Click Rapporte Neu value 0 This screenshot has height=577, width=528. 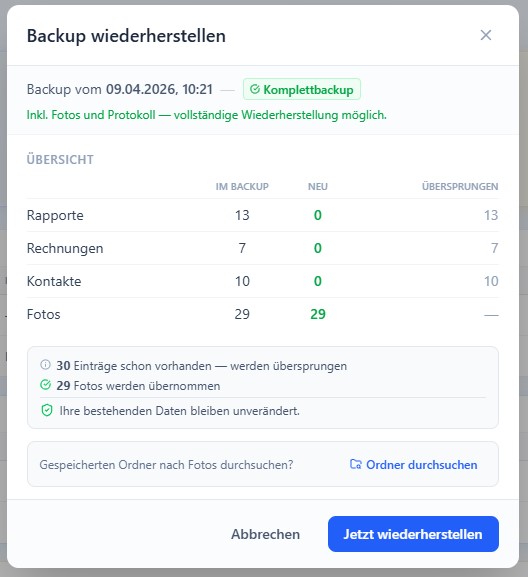(x=318, y=215)
